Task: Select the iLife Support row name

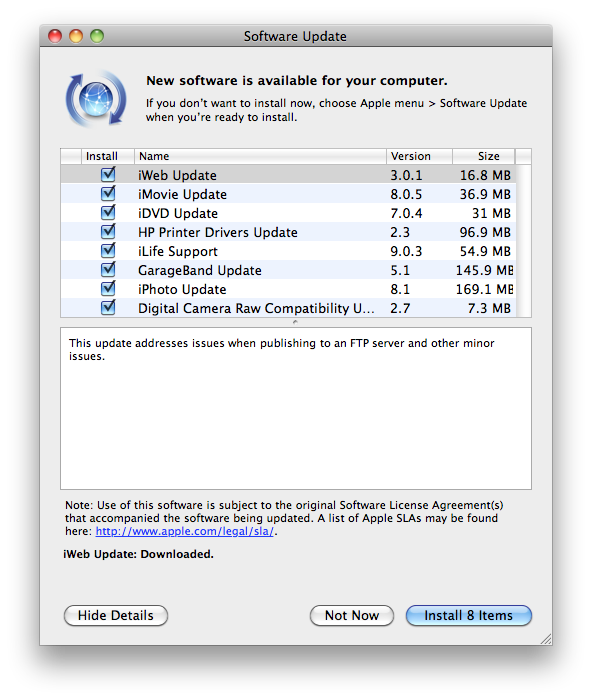Action: click(178, 251)
